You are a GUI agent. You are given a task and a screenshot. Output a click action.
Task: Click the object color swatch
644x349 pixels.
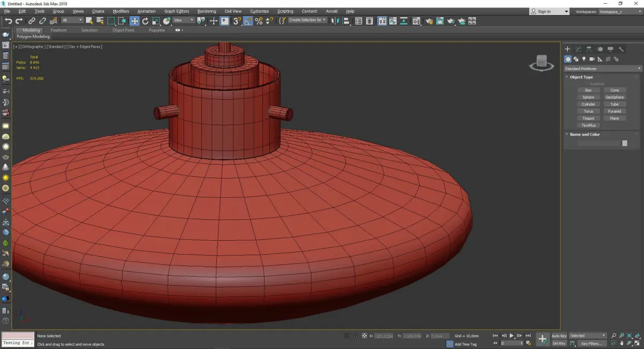coord(625,143)
